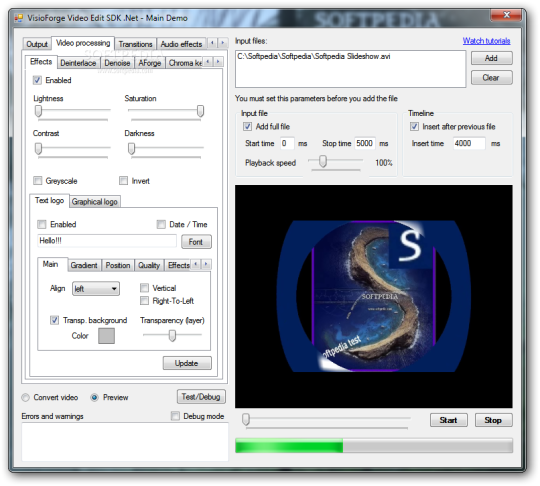540x486 pixels.
Task: Open the Audio effects tab
Action: tap(181, 44)
